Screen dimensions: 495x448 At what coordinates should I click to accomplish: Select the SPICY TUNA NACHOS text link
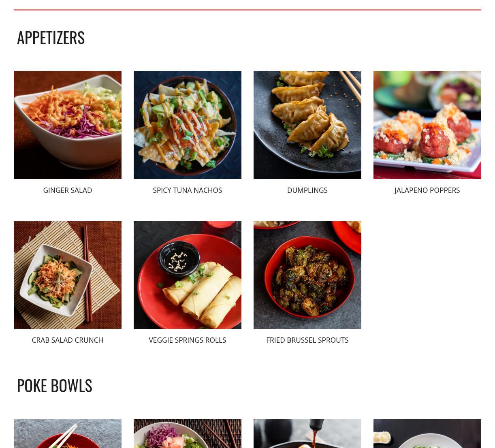[x=188, y=190]
